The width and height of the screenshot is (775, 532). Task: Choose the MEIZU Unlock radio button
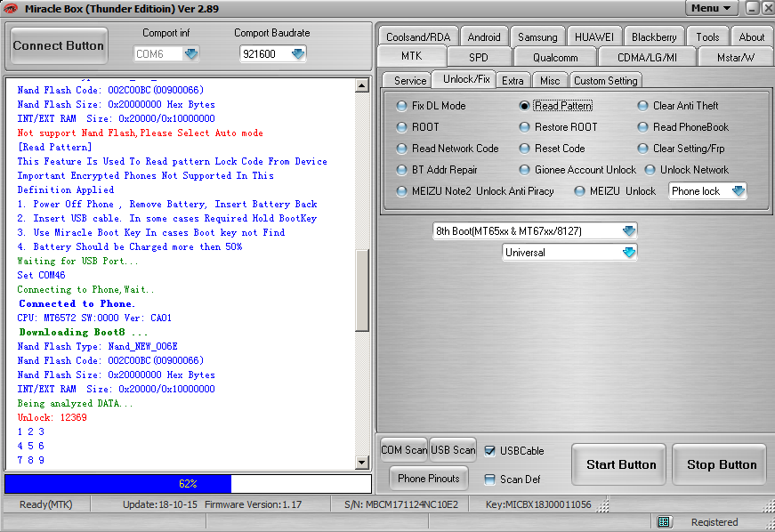point(579,190)
